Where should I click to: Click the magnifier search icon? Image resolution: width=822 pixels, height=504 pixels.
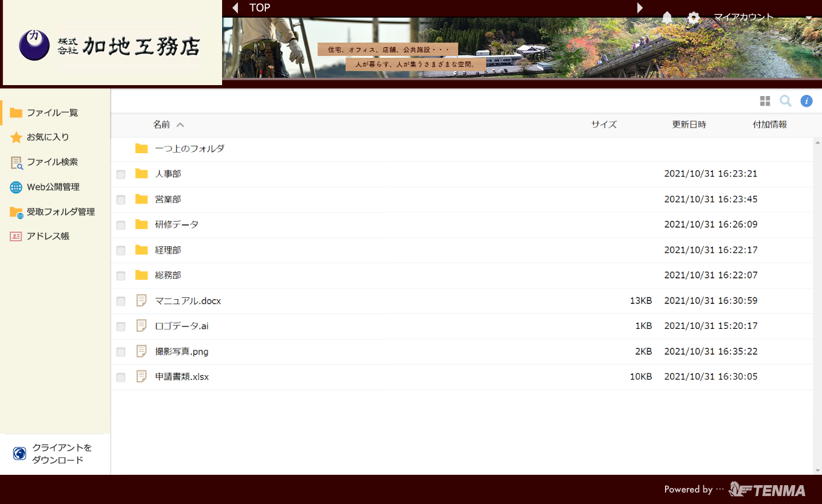[x=785, y=101]
